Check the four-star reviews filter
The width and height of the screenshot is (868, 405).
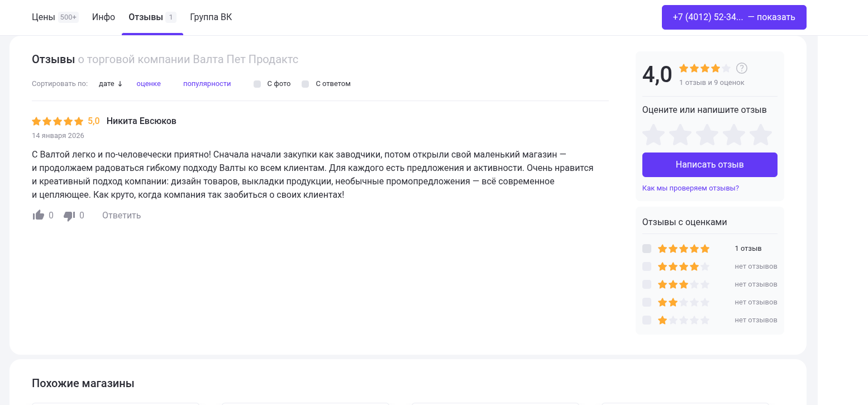pos(647,266)
